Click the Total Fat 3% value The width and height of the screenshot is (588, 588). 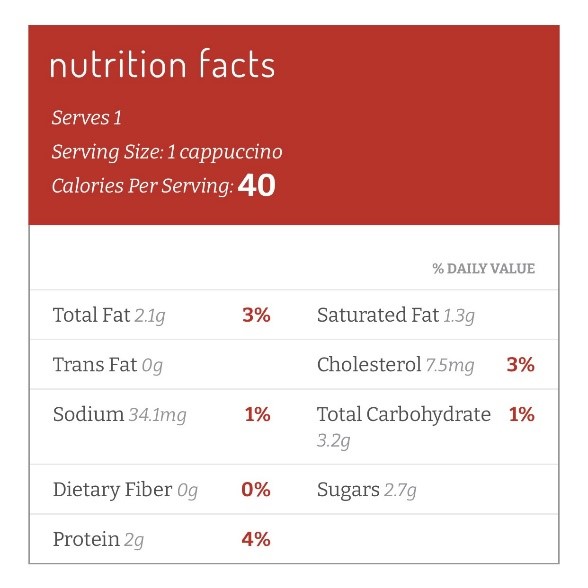click(256, 315)
